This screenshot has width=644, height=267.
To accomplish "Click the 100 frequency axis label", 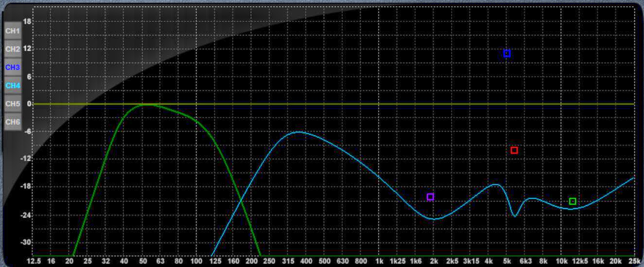I will pos(196,261).
